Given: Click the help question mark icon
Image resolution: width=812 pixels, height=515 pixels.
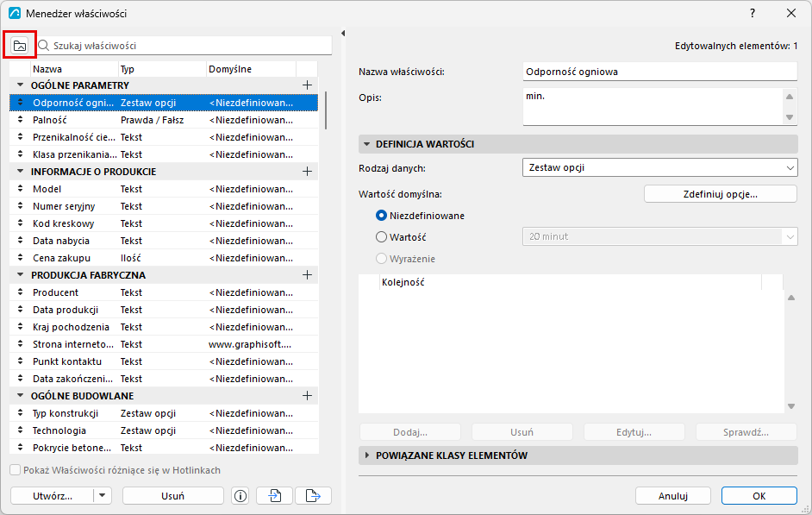Looking at the screenshot, I should tap(752, 14).
